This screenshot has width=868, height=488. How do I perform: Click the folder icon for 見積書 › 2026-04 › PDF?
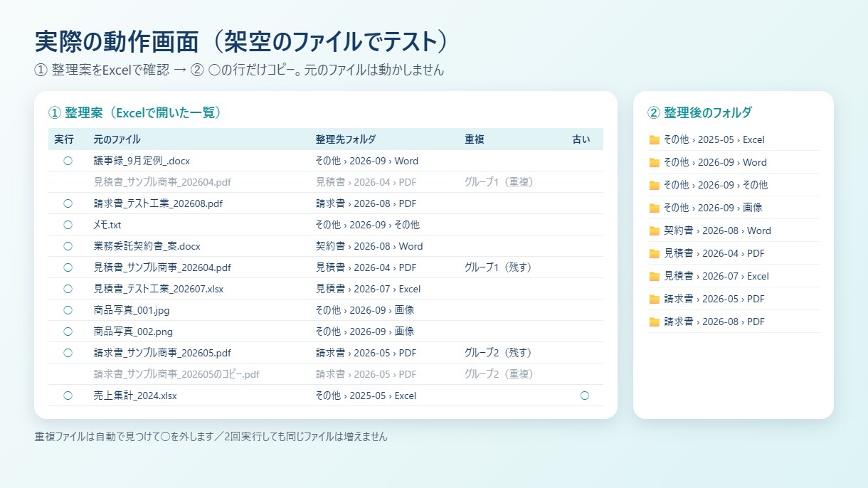654,254
